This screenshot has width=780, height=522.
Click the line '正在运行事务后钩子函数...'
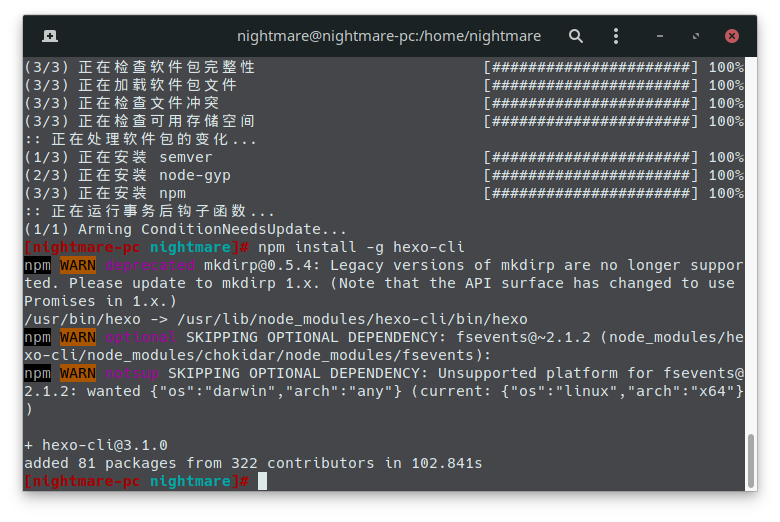[149, 211]
